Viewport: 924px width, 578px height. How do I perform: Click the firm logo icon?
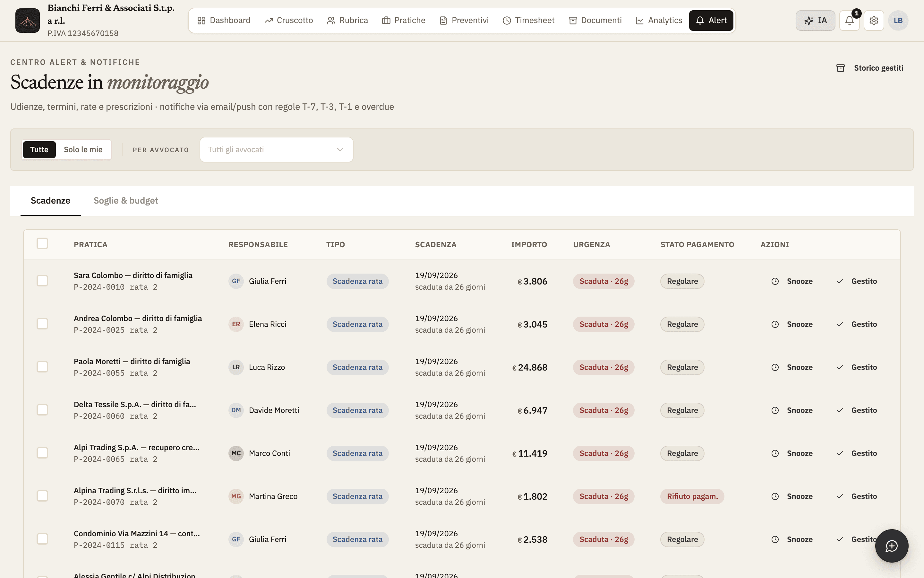click(28, 21)
